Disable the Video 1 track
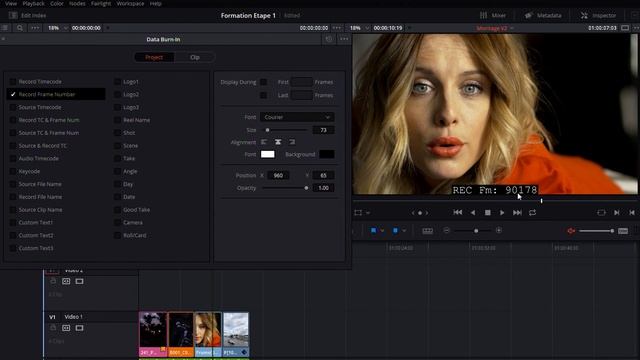This screenshot has height=360, width=640. point(79,328)
